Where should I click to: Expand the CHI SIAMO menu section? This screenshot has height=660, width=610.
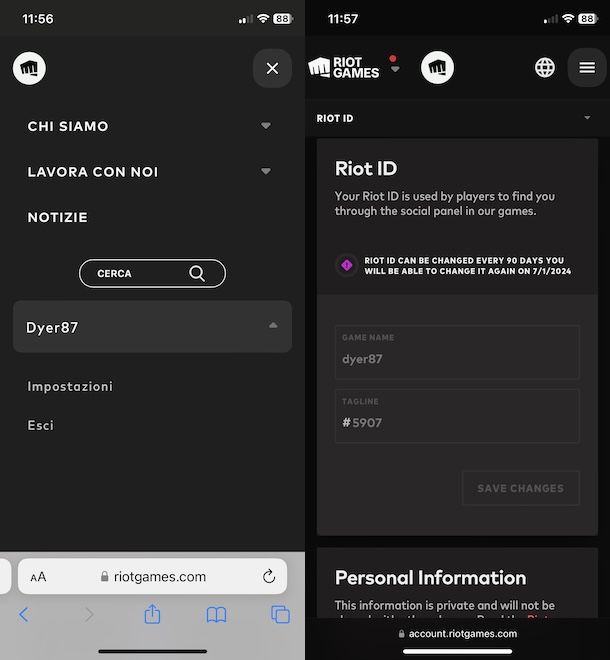click(266, 126)
